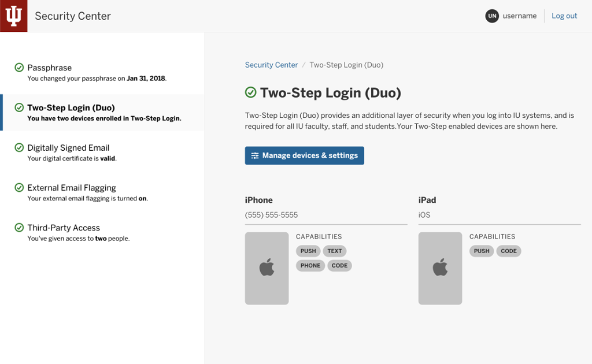Click Manage devices & settings button
592x364 pixels.
304,155
